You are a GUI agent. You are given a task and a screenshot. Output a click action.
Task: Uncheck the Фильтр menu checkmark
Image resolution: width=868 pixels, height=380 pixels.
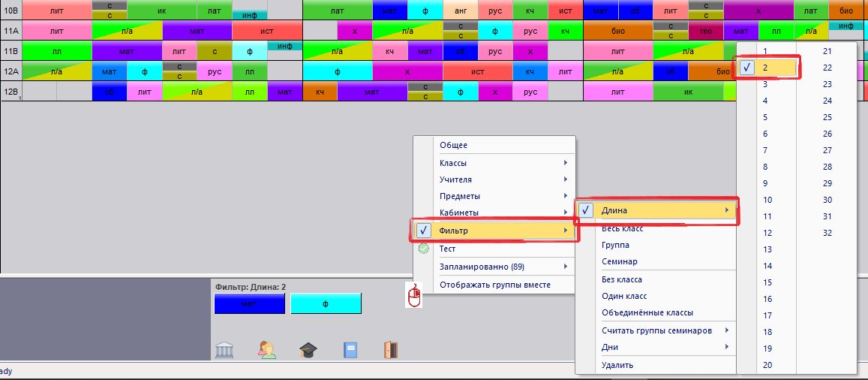[x=423, y=231]
